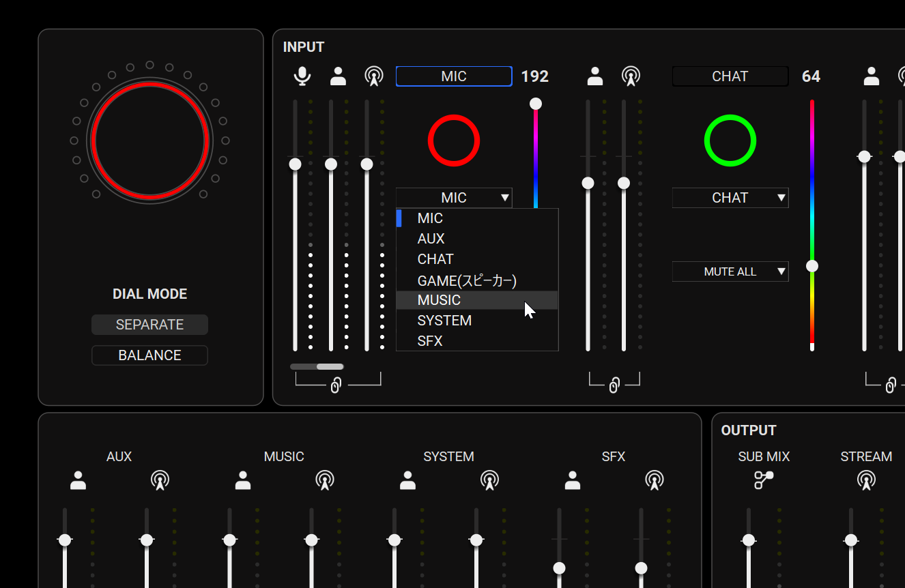Click the MIC channel broadcast fader handle
This screenshot has height=588, width=905.
point(367,164)
